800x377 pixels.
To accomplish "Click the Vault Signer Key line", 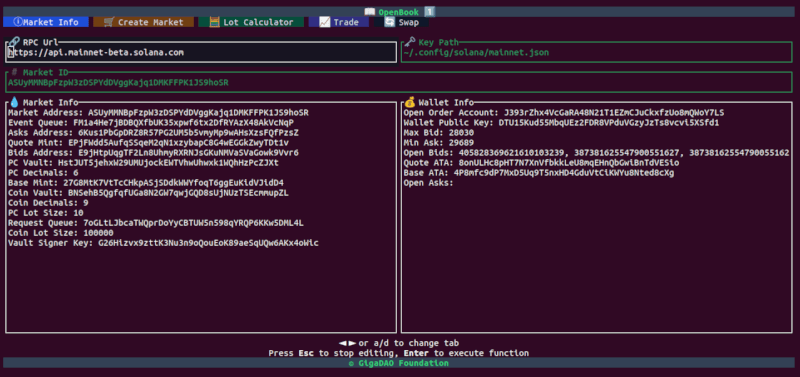I will [x=163, y=243].
